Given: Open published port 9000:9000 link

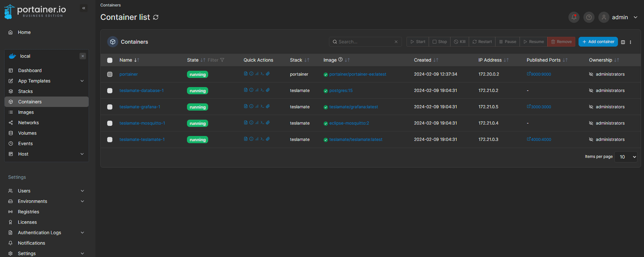Looking at the screenshot, I should point(539,74).
